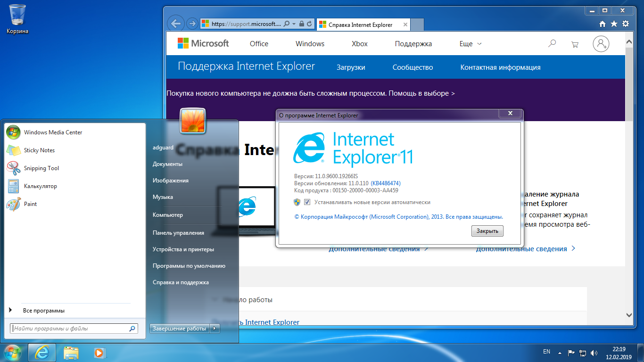Open Программы по умолчанию

click(189, 266)
